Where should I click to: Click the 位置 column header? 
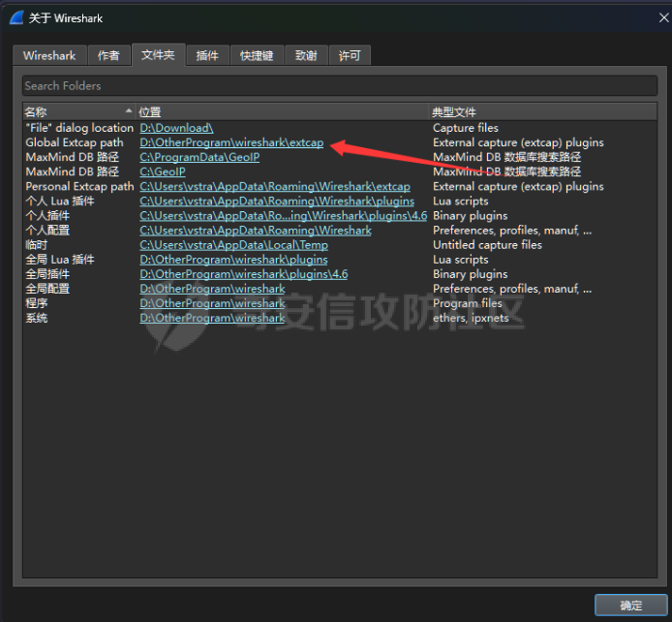click(283, 111)
